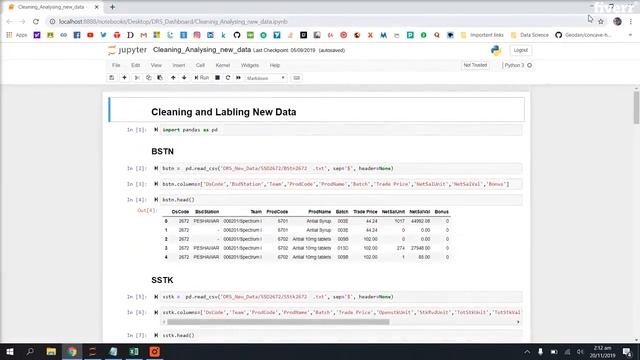Restart kernel and run all cells

pos(238,78)
